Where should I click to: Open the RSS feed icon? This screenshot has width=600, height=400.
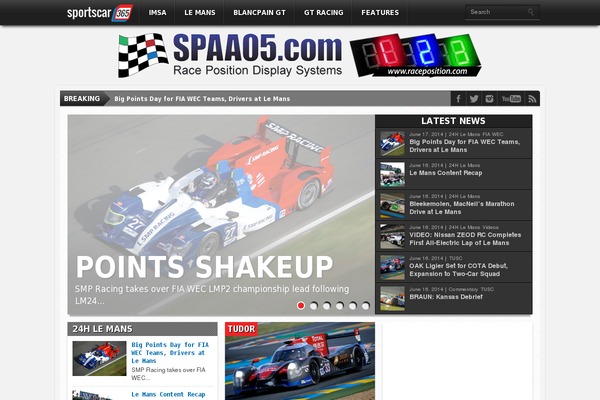pos(532,99)
